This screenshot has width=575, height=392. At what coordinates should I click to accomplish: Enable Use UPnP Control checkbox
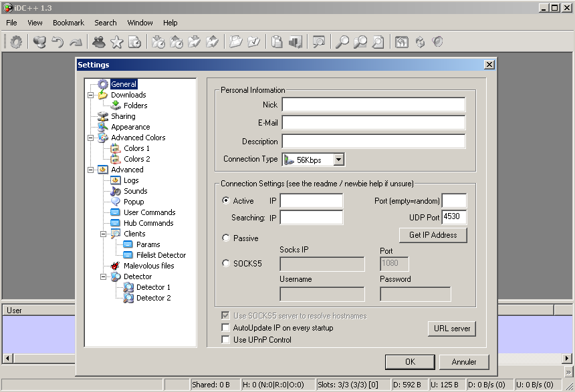225,339
